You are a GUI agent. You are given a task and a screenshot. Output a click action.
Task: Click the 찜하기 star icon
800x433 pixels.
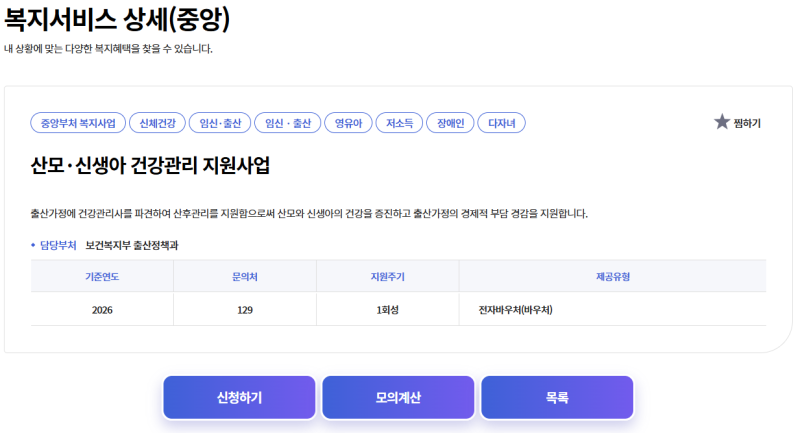[721, 122]
